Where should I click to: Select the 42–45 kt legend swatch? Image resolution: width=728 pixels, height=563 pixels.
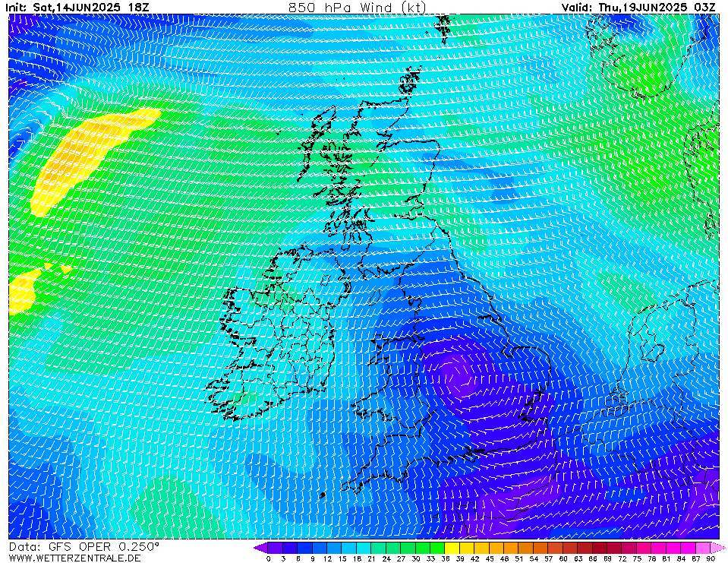coord(482,548)
